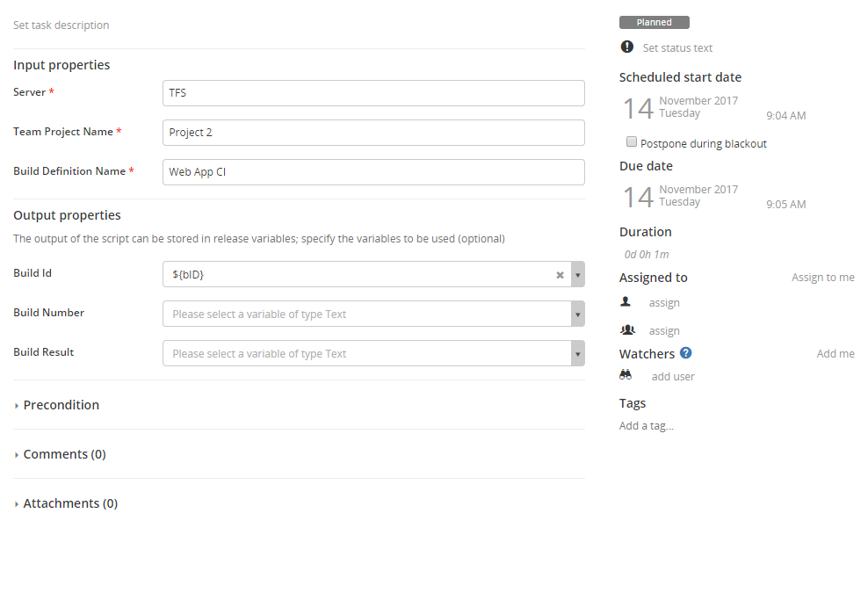Click the watchers binoculars icon
Image resolution: width=868 pixels, height=593 pixels.
click(626, 375)
